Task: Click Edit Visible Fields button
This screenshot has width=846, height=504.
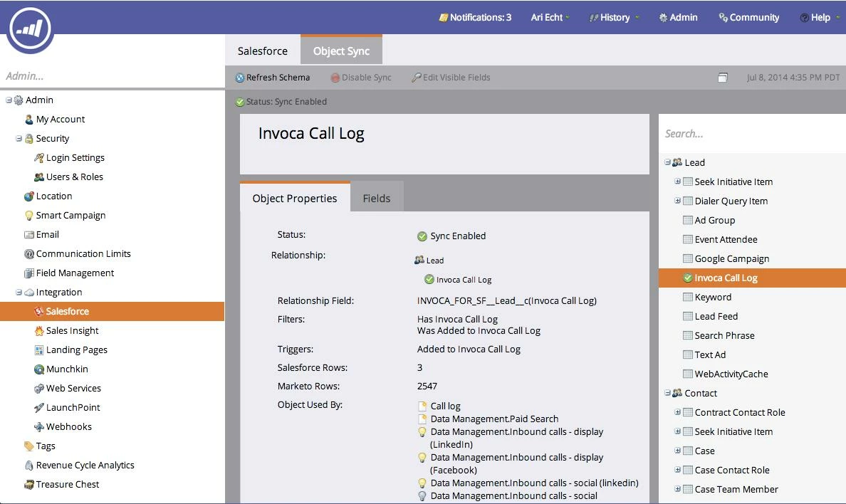Action: coord(451,77)
